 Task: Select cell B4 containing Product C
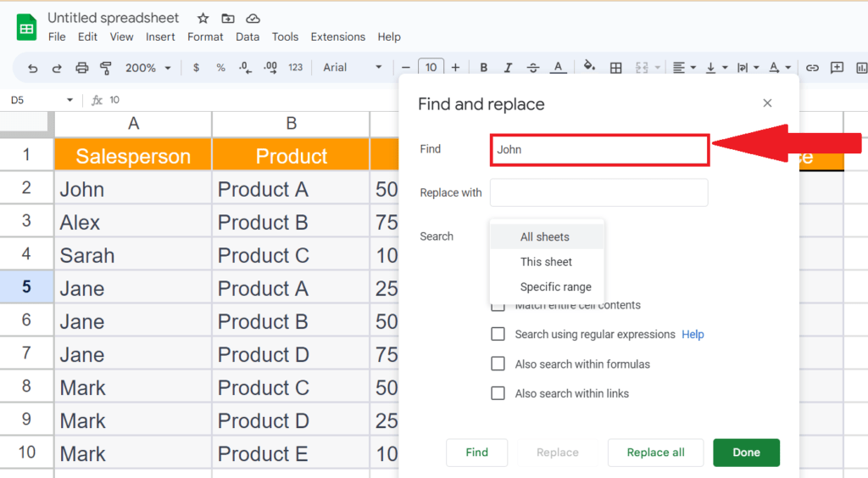pyautogui.click(x=291, y=254)
